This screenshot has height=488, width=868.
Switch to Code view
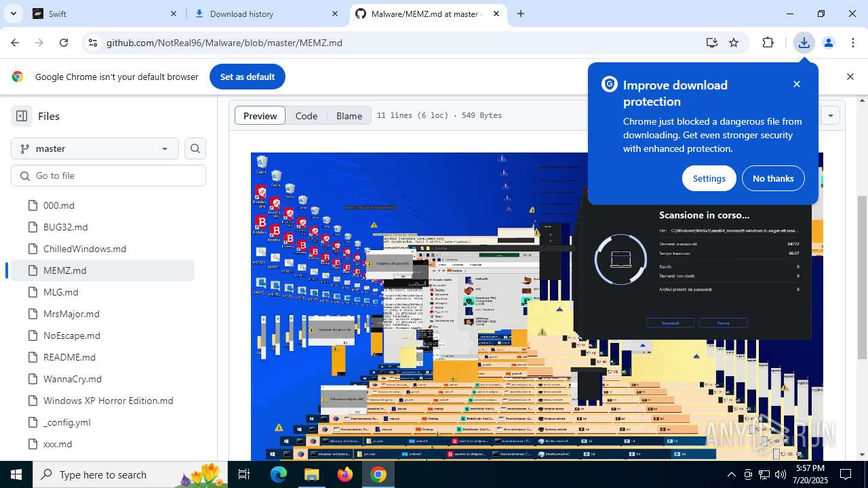pos(307,116)
